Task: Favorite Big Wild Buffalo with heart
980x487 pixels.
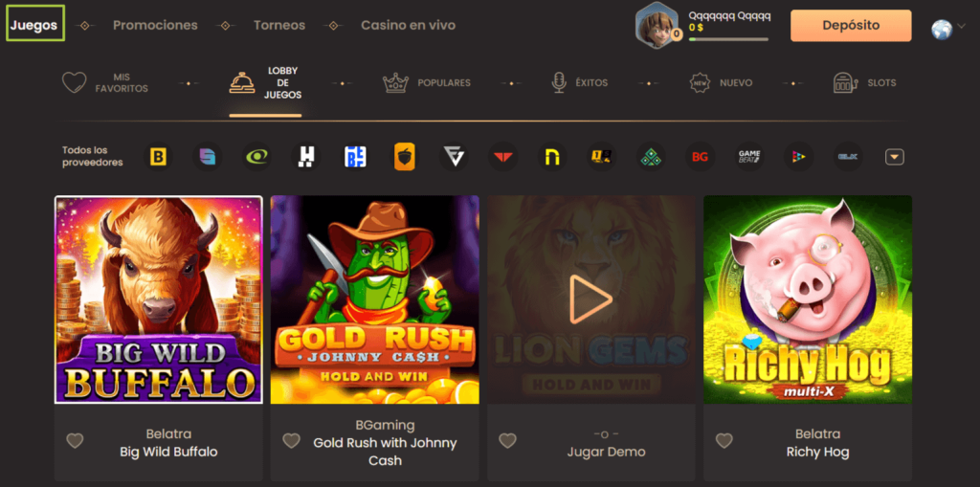Action: (75, 441)
